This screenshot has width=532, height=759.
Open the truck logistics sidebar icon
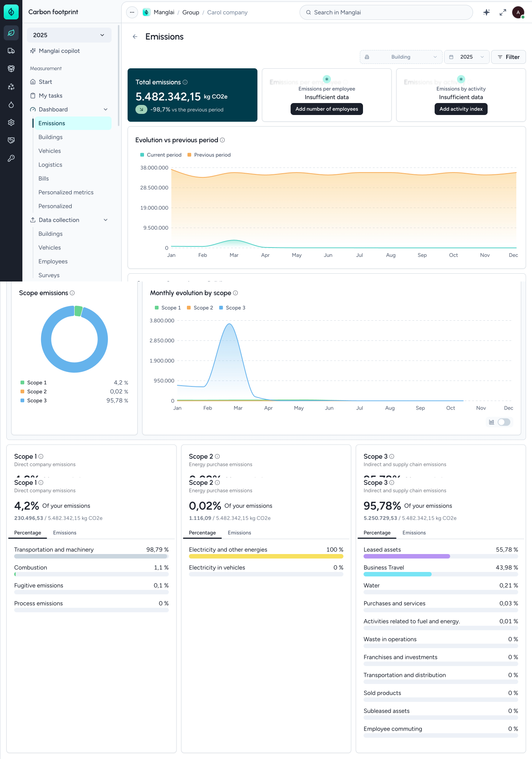click(x=11, y=51)
